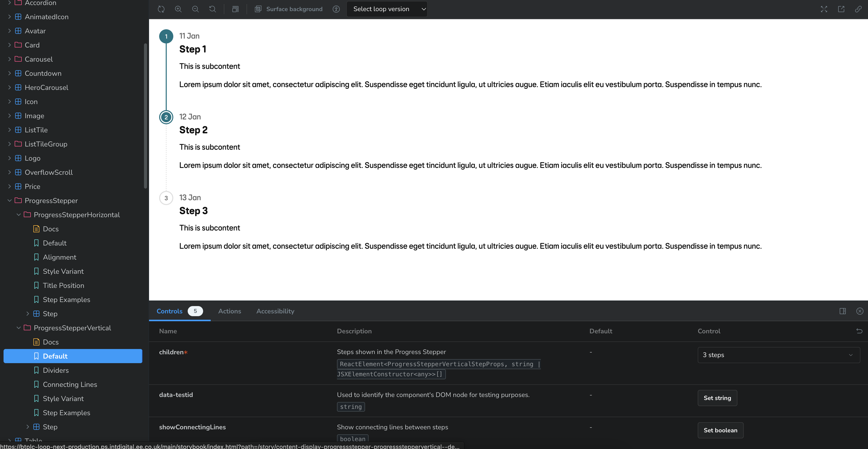The height and width of the screenshot is (449, 868).
Task: Reset the canvas zoom level
Action: point(213,9)
